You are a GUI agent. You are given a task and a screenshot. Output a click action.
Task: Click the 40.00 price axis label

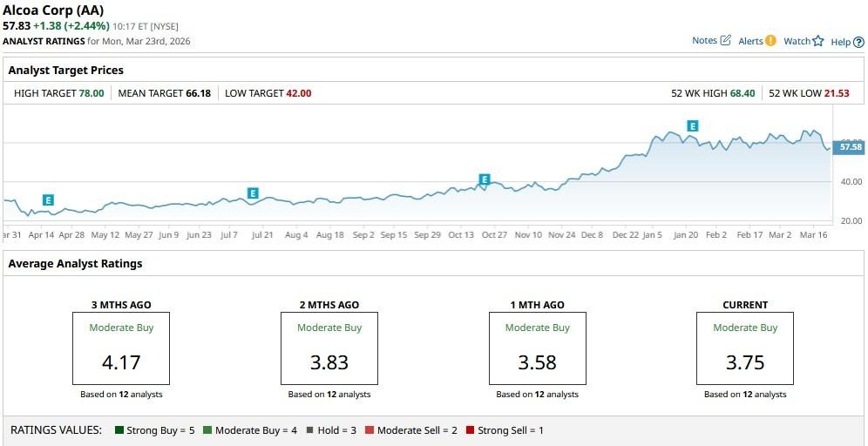click(x=851, y=181)
